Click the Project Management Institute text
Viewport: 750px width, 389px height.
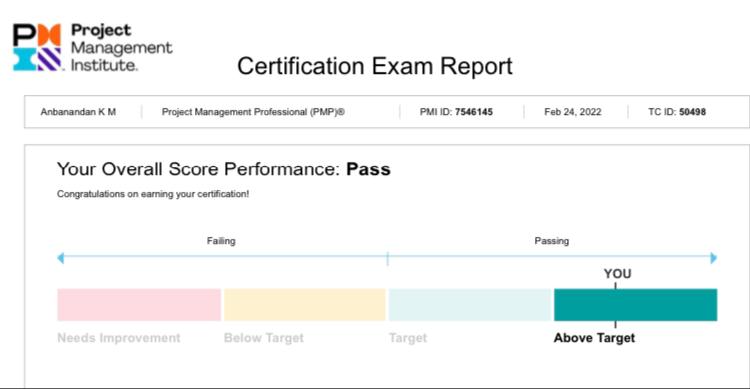pos(121,47)
